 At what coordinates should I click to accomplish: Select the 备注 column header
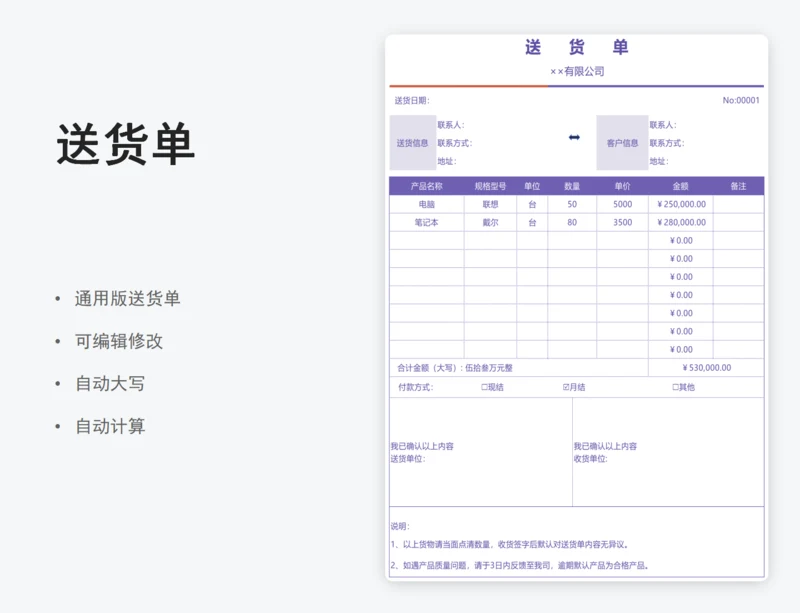[738, 186]
